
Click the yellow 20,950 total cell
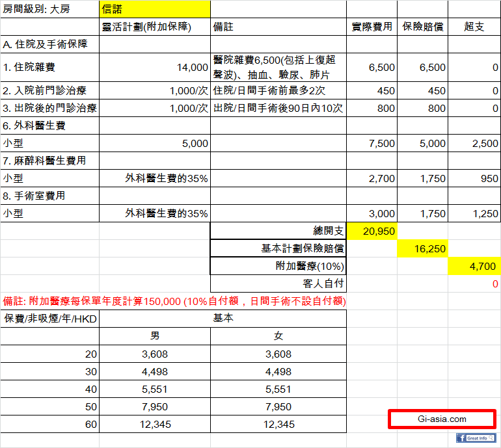point(372,231)
